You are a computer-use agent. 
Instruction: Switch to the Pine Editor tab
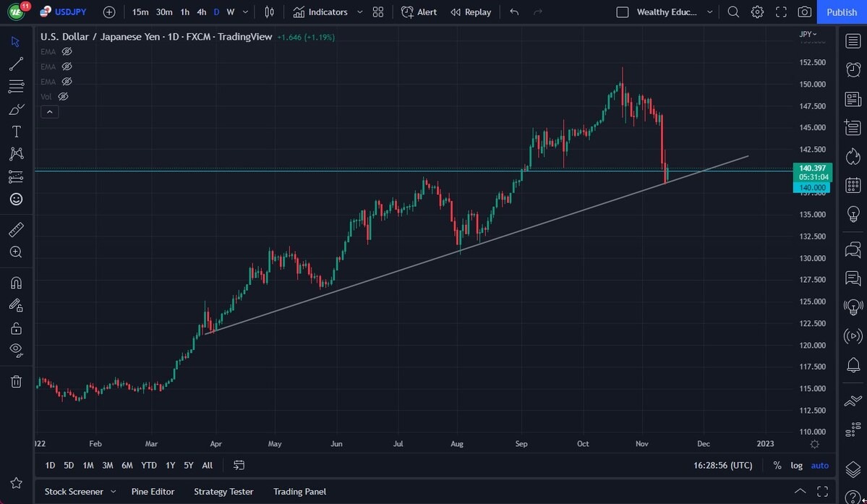pyautogui.click(x=153, y=491)
